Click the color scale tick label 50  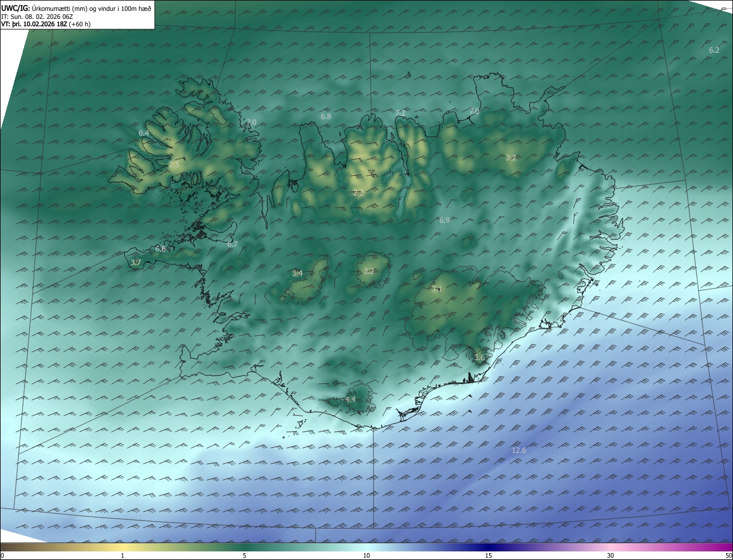coord(728,556)
